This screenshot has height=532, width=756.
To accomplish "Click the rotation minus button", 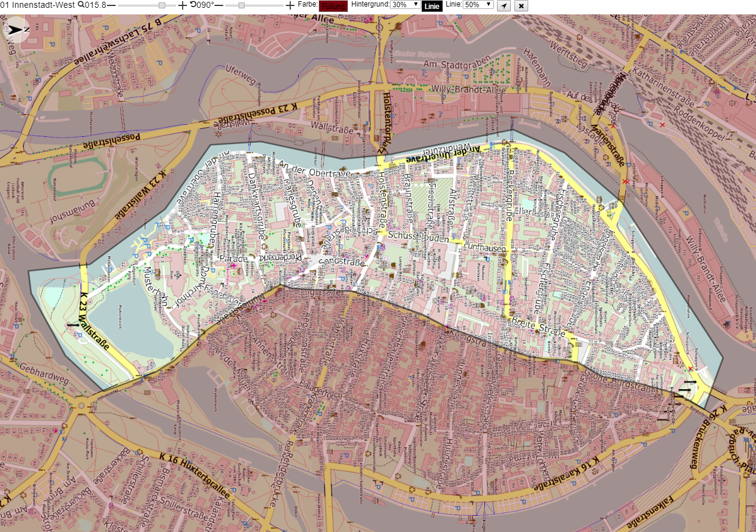I will (x=219, y=5).
